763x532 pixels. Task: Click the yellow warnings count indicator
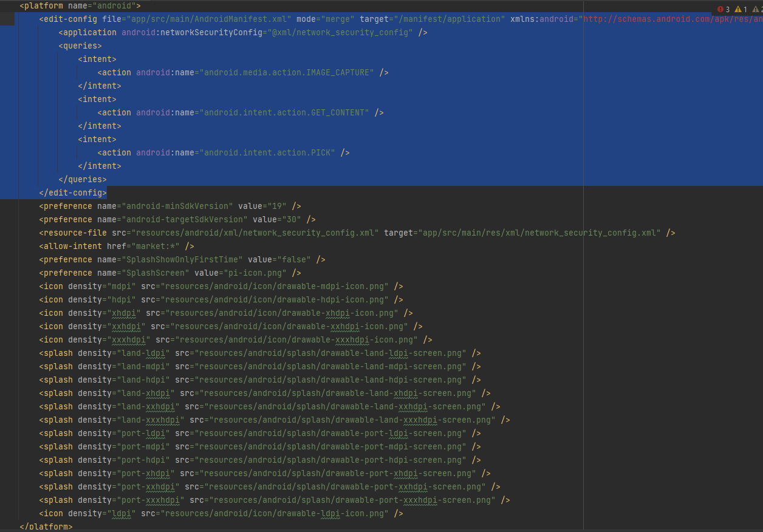741,9
